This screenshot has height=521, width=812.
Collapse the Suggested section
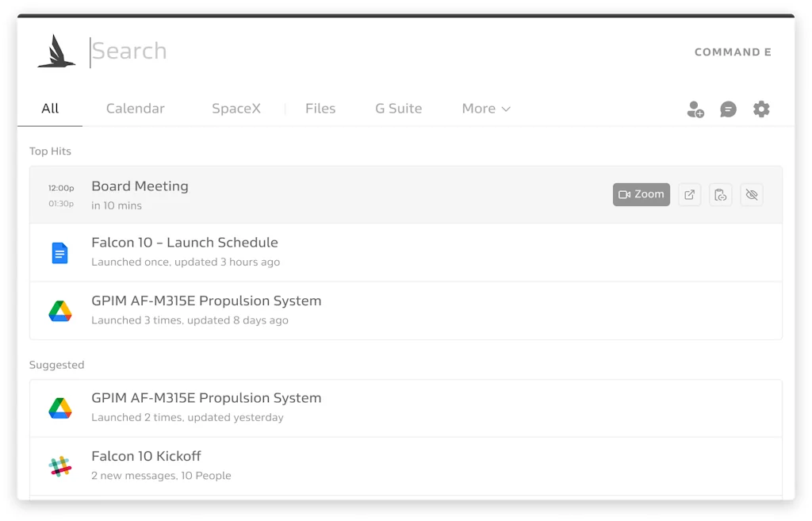[56, 365]
